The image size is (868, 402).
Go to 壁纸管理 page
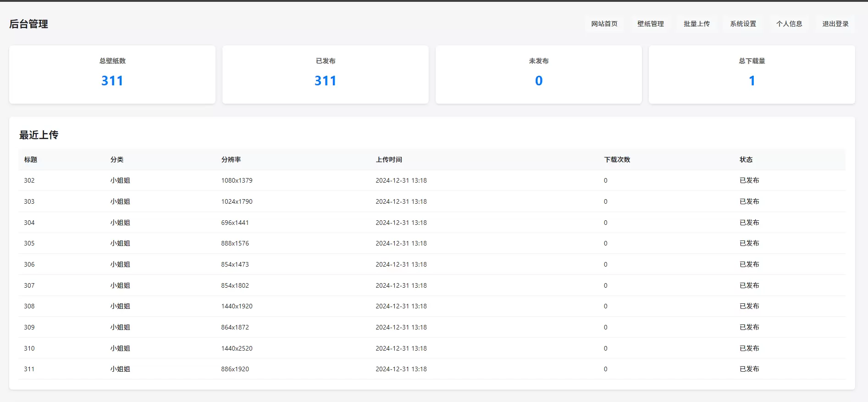[650, 24]
